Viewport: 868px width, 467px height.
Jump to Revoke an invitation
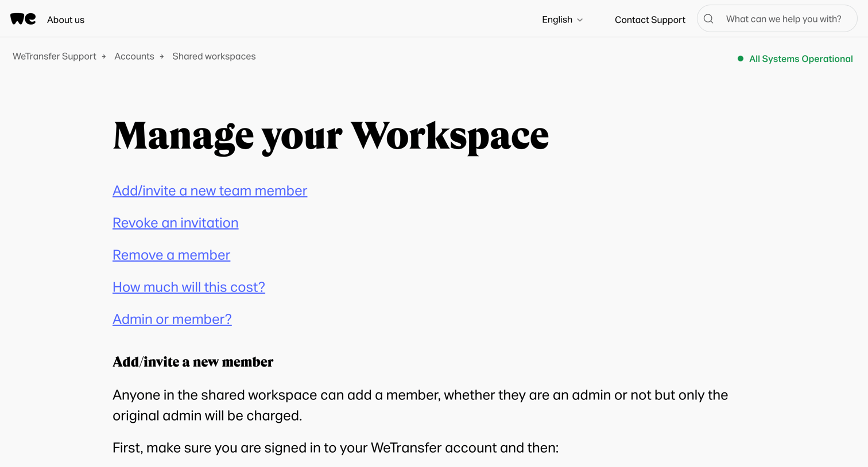tap(175, 223)
